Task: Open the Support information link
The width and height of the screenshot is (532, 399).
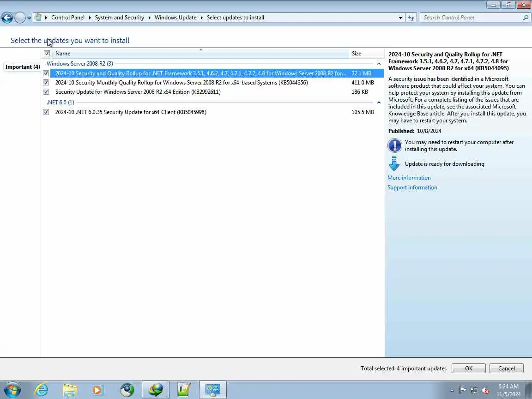Action: click(x=412, y=187)
